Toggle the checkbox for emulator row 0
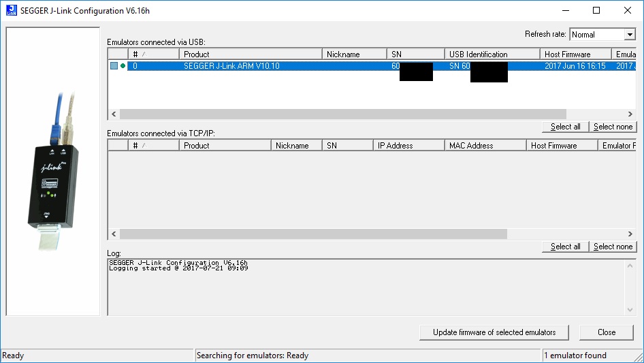This screenshot has width=644, height=363. [114, 66]
